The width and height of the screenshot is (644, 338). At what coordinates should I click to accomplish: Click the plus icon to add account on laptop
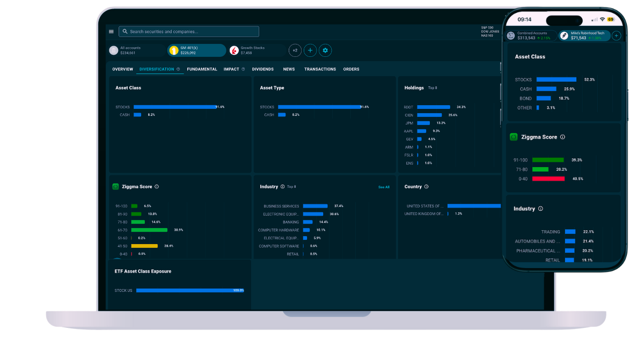(x=310, y=50)
